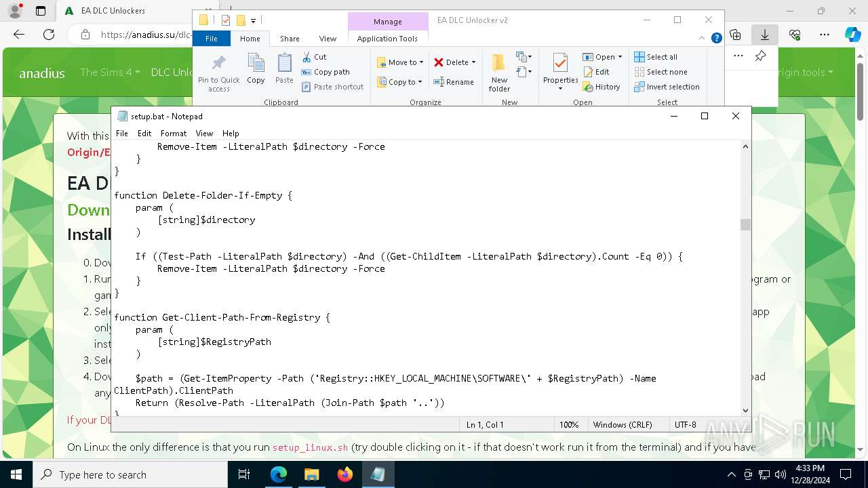This screenshot has width=868, height=488.
Task: Click Rename in the Organize group
Action: click(x=454, y=82)
